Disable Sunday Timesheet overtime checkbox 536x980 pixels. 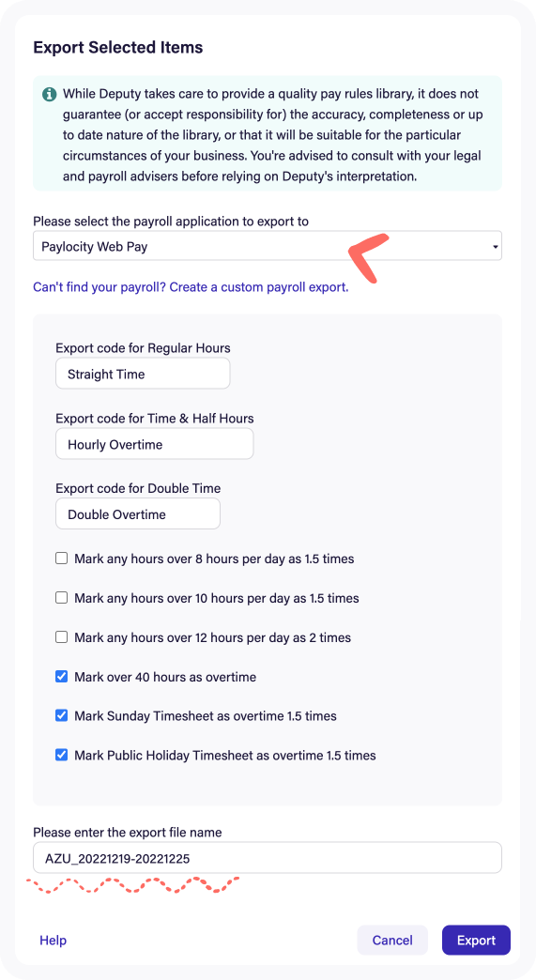pos(61,715)
